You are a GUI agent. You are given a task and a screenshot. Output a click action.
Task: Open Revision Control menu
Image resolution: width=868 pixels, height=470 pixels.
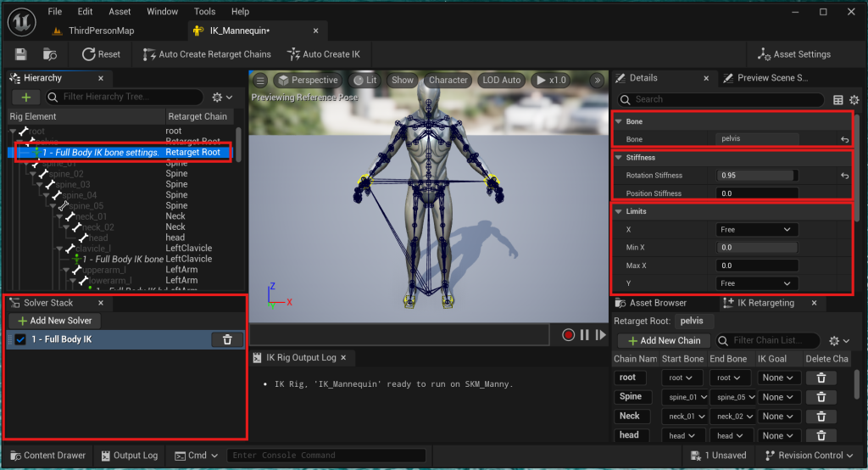(x=810, y=456)
